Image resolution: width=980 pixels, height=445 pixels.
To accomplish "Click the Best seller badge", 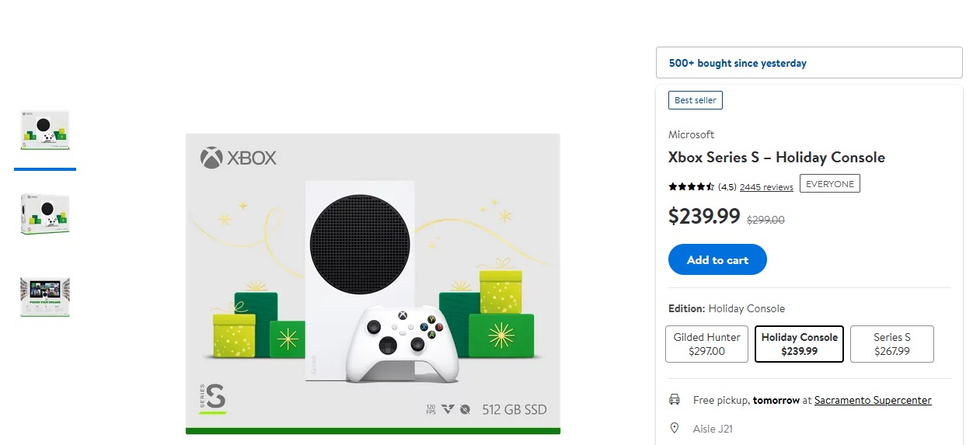I will pyautogui.click(x=695, y=100).
